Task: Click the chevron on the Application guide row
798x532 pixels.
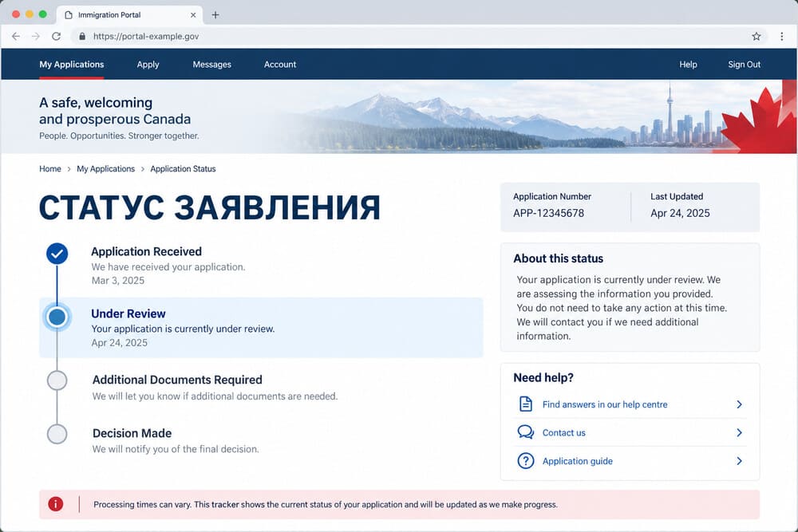Action: tap(739, 461)
